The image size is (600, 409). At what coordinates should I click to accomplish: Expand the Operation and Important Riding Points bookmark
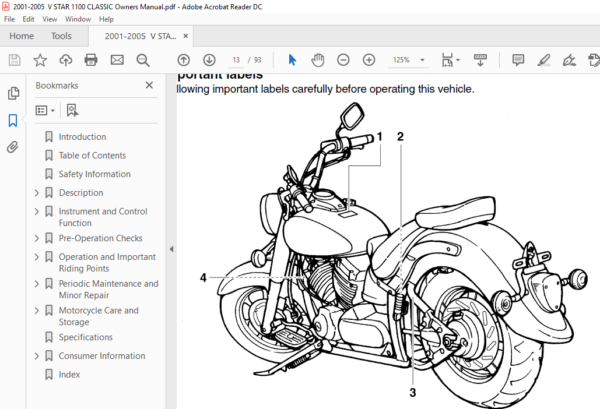37,257
